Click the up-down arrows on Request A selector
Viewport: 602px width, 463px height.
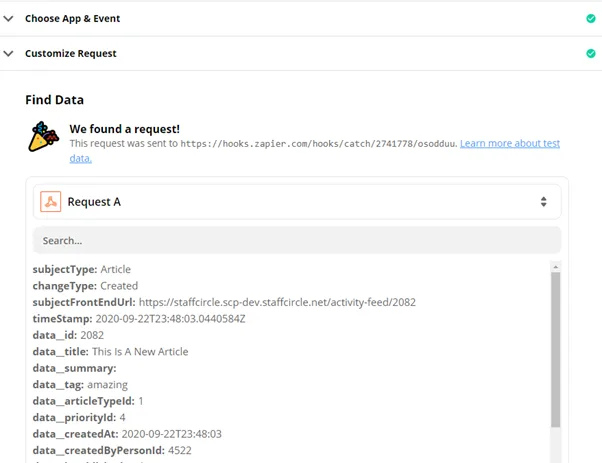pos(543,202)
